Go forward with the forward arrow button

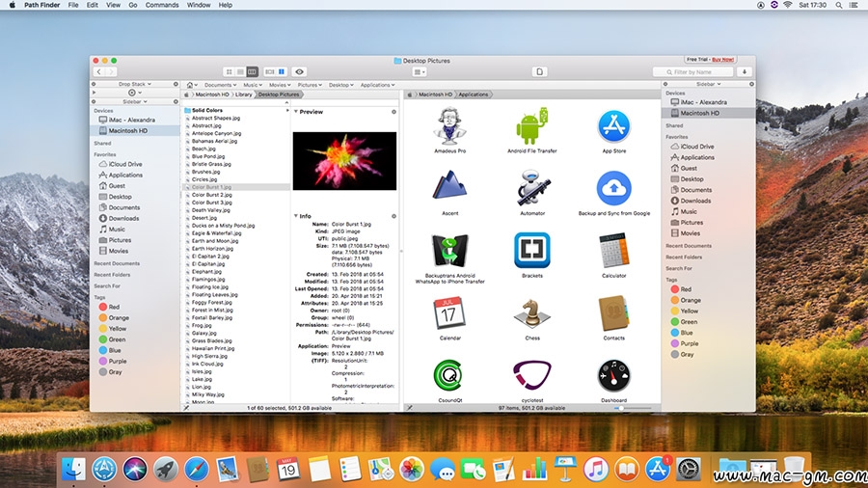click(x=111, y=72)
